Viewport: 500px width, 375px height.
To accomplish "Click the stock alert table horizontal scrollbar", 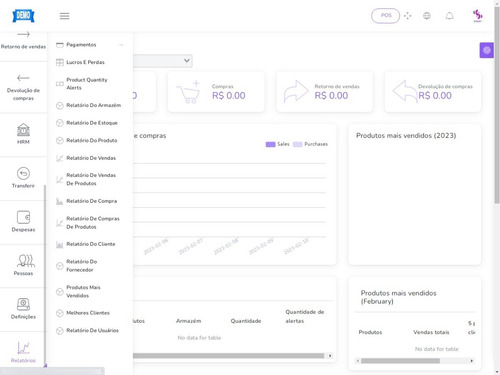I will click(228, 356).
